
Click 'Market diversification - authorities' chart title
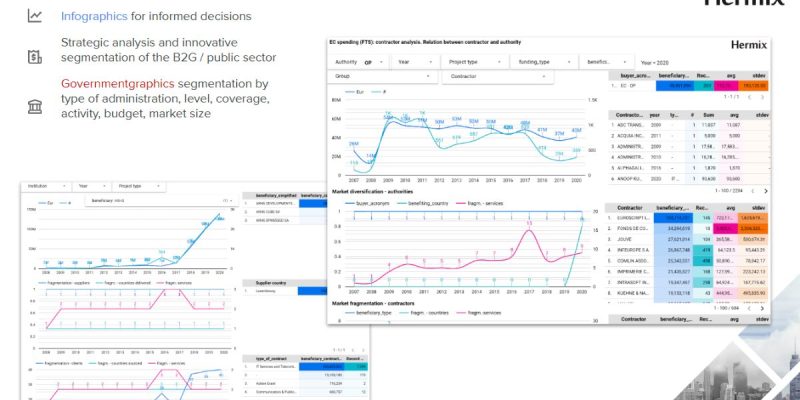tap(372, 192)
